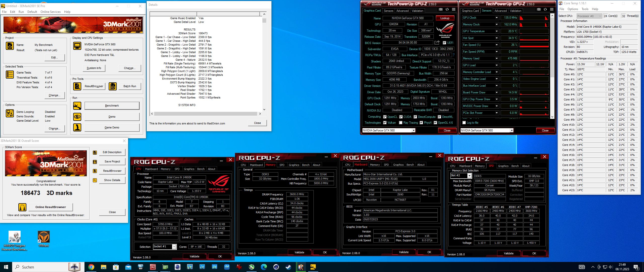Click the Selected Tests checklist icon
The image size is (644, 272).
[x=10, y=75]
